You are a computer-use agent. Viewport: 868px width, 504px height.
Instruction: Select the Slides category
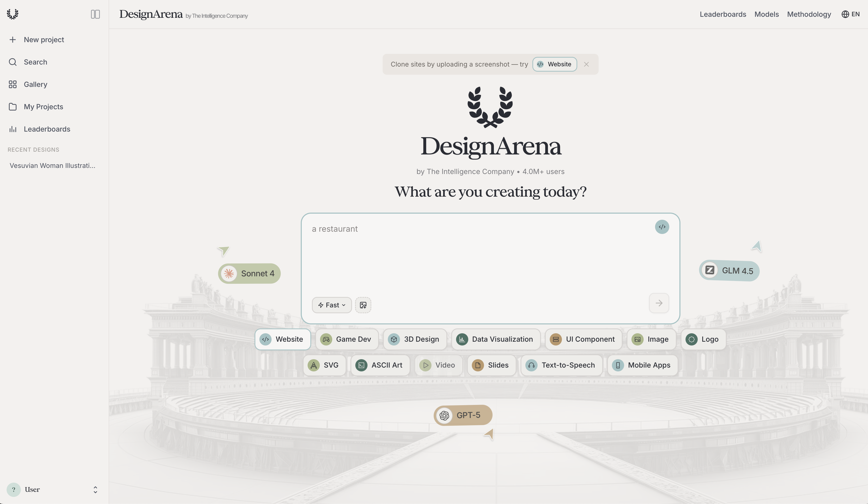coord(492,365)
